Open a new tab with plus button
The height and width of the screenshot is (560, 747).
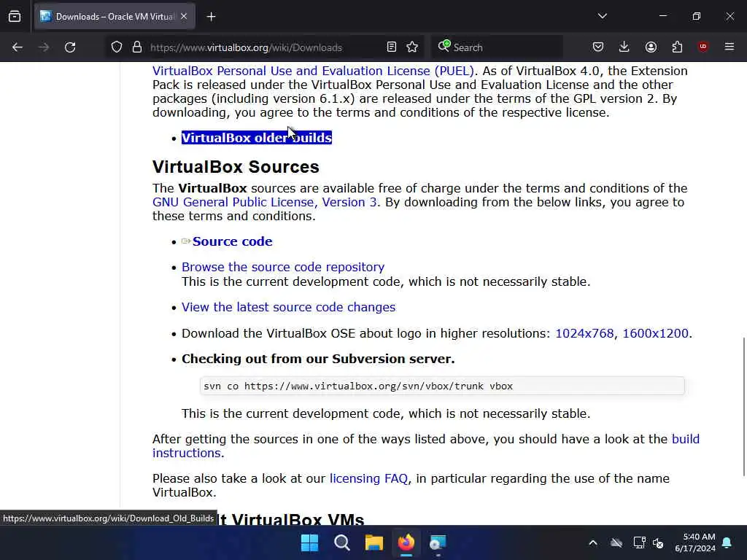coord(211,17)
